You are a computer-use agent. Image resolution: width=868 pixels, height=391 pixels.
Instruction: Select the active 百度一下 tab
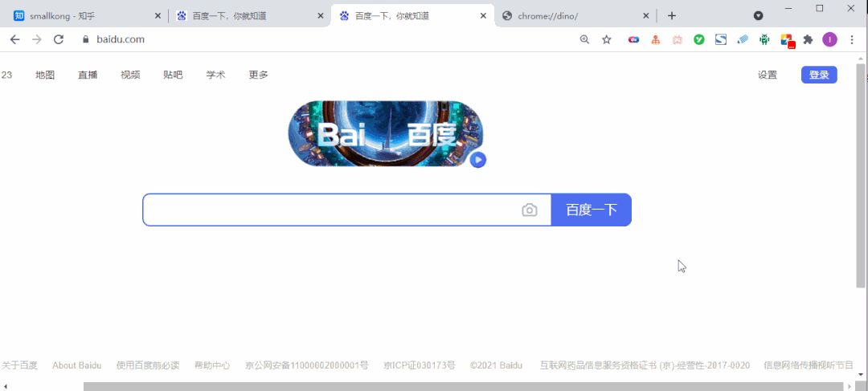pyautogui.click(x=412, y=16)
